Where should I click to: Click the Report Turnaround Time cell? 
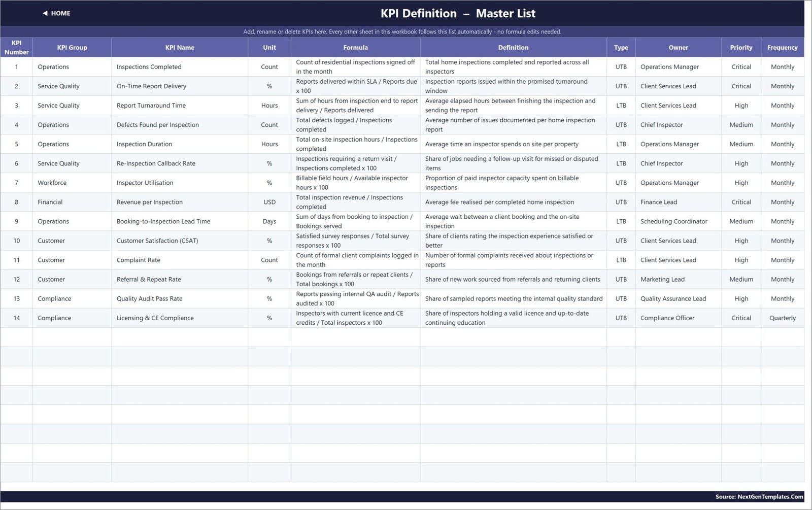click(180, 106)
